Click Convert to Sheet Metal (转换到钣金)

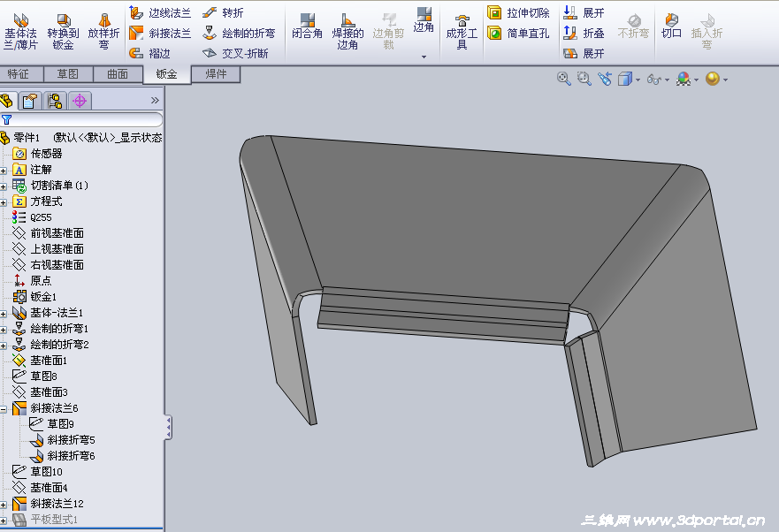(63, 31)
